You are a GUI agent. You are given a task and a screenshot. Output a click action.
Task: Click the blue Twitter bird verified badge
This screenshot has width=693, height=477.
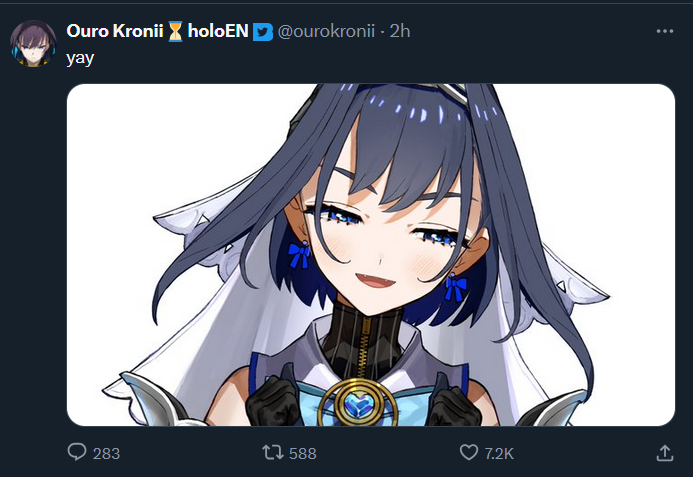click(263, 31)
